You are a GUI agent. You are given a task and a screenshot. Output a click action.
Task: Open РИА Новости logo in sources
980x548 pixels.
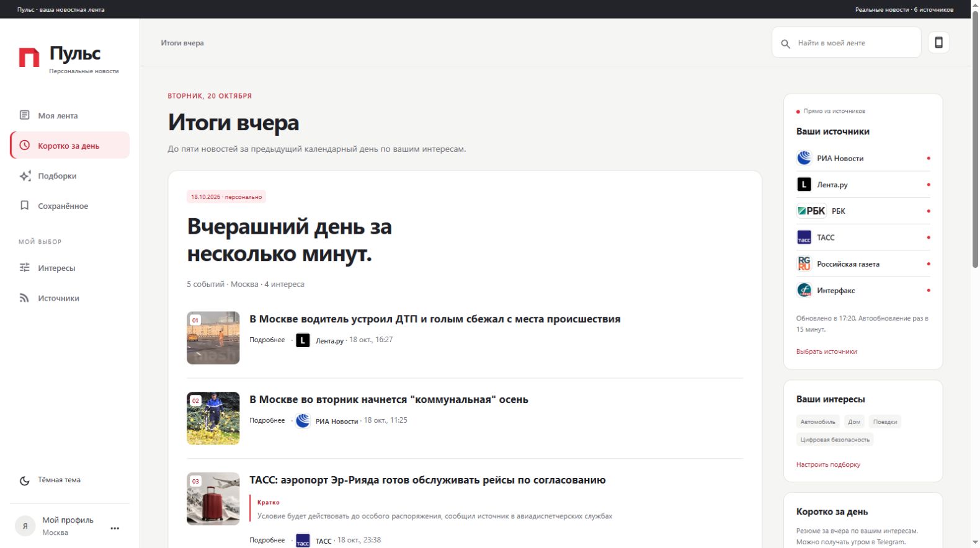804,158
